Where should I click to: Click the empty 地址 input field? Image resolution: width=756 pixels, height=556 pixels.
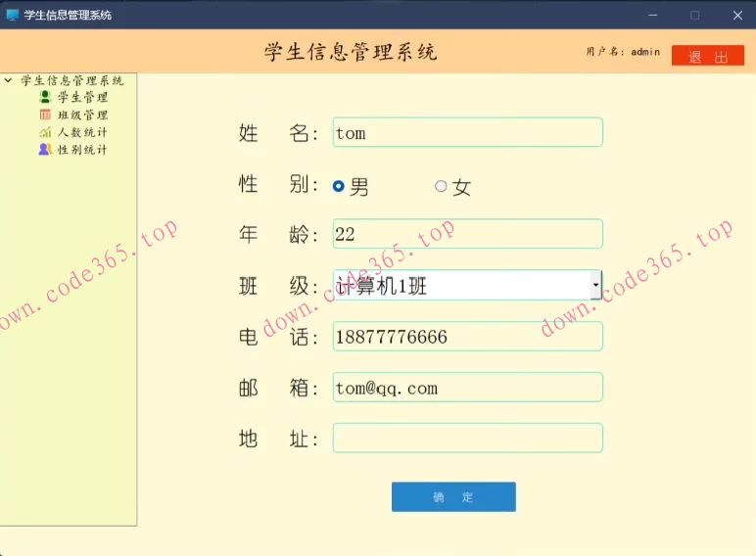[x=468, y=438]
